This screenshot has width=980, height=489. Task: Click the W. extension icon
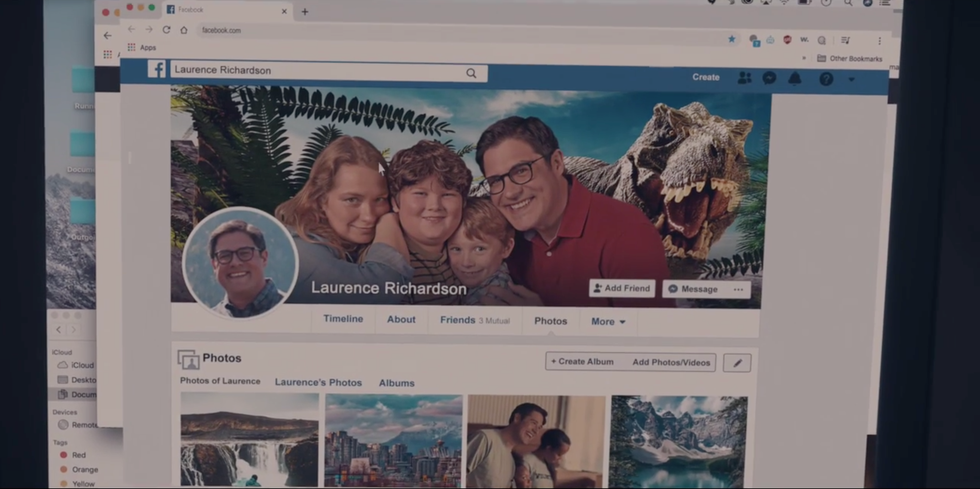(804, 39)
